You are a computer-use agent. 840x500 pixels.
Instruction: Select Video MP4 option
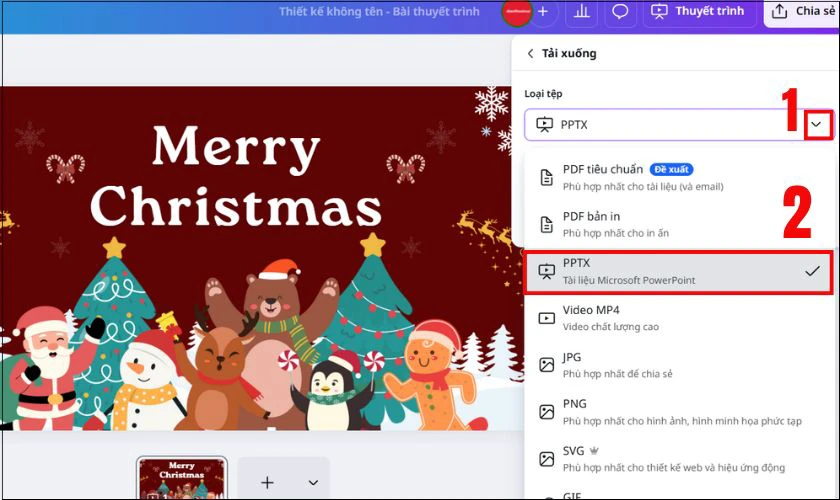(678, 318)
